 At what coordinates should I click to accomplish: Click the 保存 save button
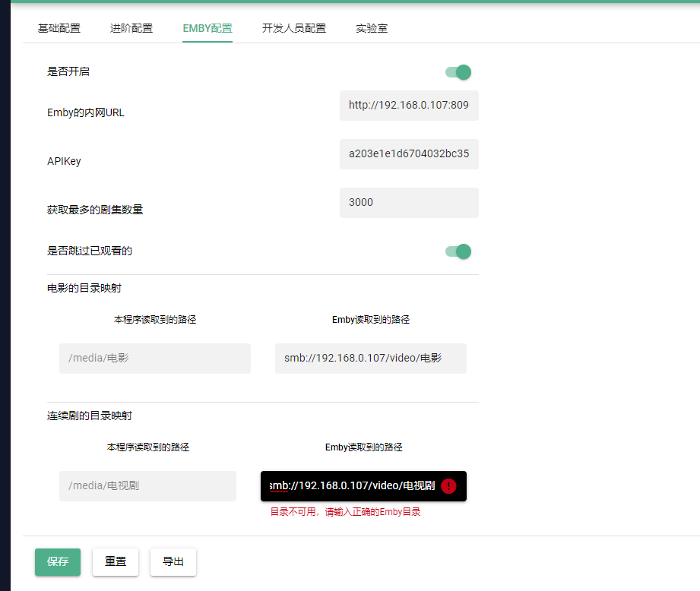[x=57, y=562]
